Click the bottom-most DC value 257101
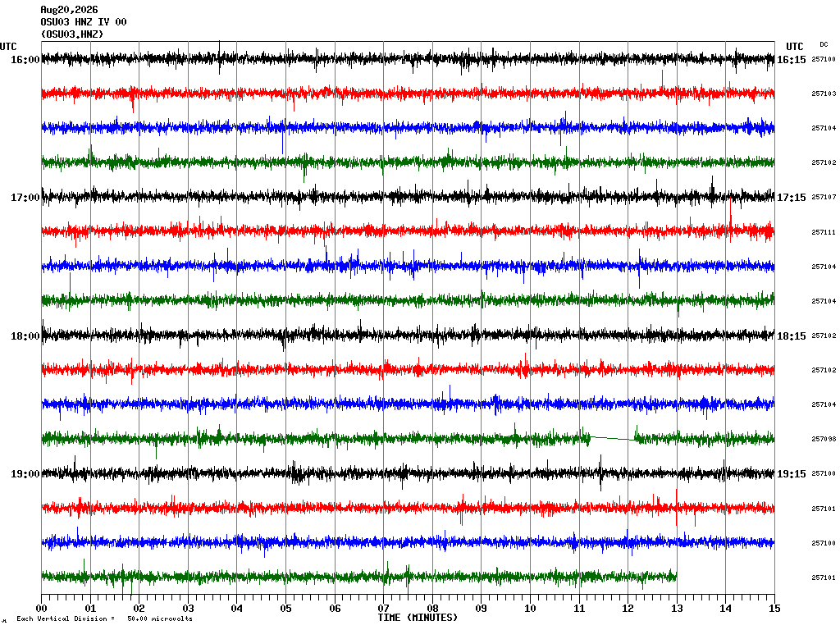840x630 pixels. [824, 577]
